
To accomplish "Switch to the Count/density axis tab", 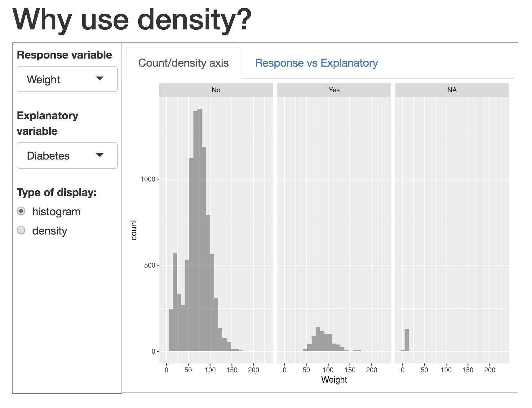I will pos(183,63).
